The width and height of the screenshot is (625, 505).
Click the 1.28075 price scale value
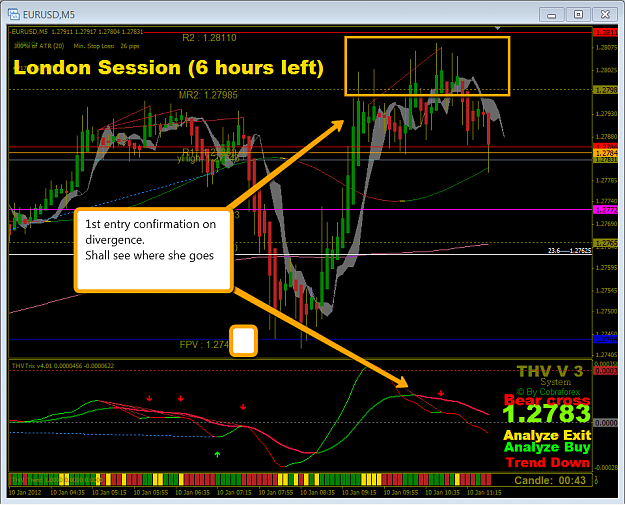[606, 48]
